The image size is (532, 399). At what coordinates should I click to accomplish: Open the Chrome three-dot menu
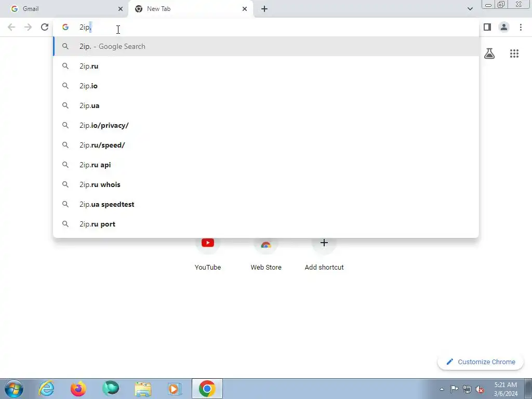[521, 27]
